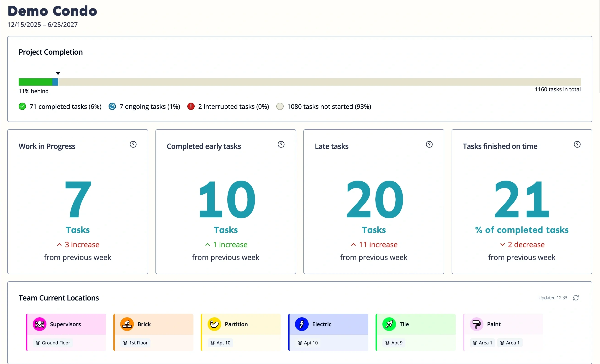
Task: Click the big number 7 in Work in Progress
Action: tap(78, 199)
